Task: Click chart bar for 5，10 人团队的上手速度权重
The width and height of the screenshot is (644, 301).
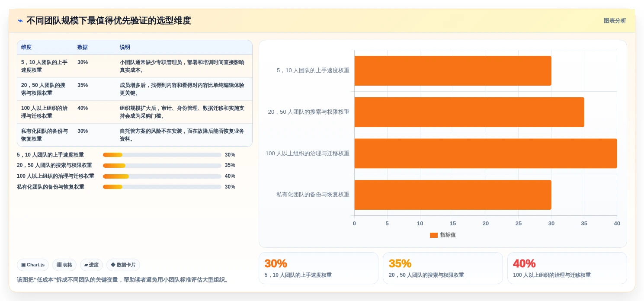Action: pos(453,70)
